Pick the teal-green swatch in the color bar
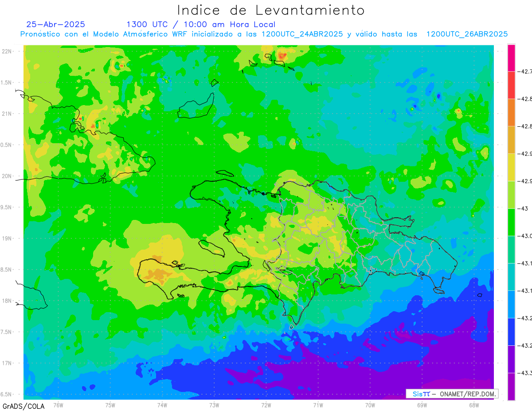Screen dimensions: 532x411 [511, 250]
